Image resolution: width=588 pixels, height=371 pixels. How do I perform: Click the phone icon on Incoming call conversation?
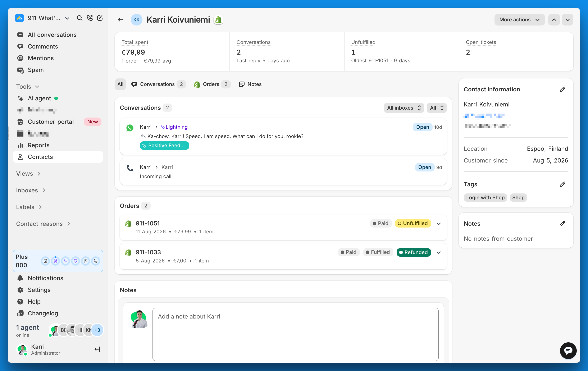[130, 168]
